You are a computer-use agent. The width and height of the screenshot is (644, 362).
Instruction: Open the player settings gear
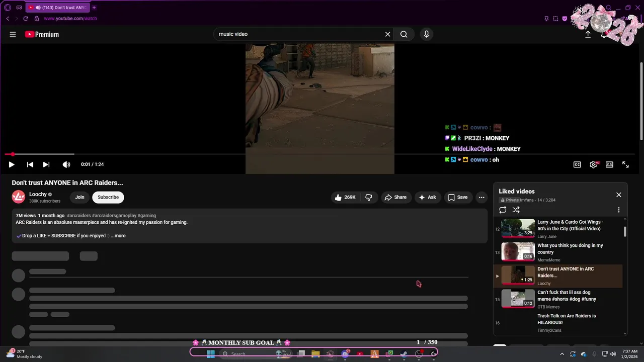(x=594, y=164)
